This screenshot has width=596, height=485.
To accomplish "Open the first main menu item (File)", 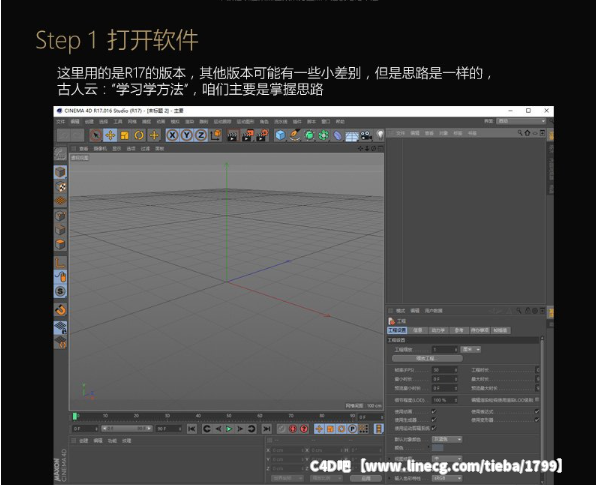I will point(60,122).
